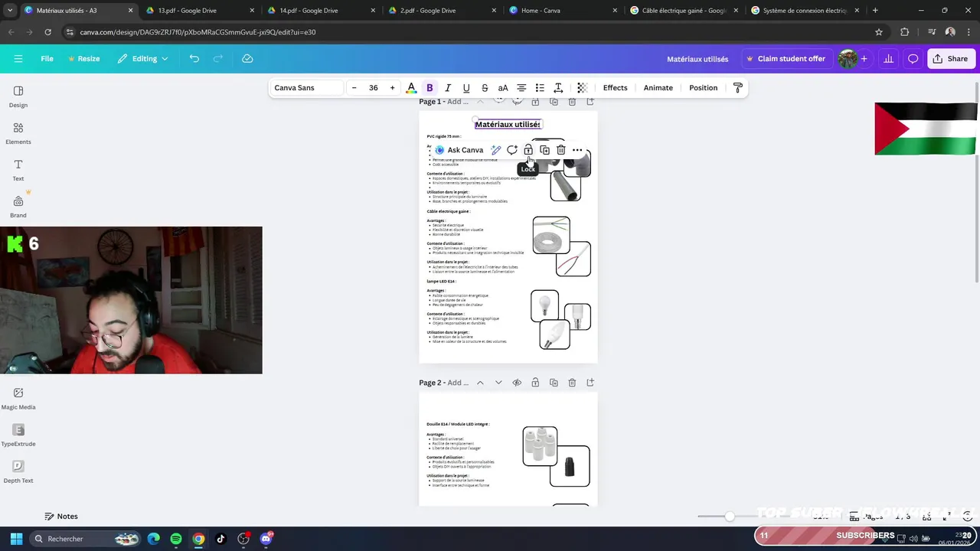Open the Magic Write pencil tool
Screen dimensions: 980x551
(496, 150)
